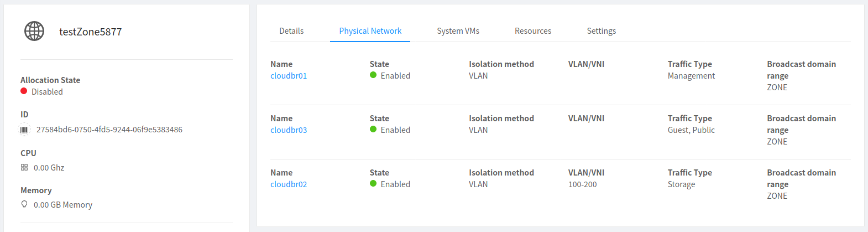
Task: Click the barcode ID icon
Action: pos(24,130)
